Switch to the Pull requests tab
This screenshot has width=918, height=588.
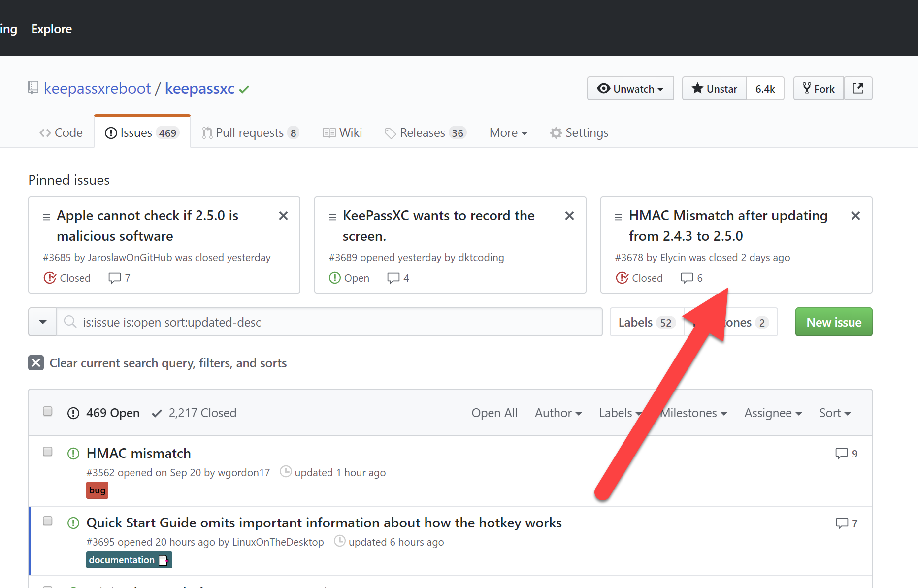pyautogui.click(x=250, y=132)
